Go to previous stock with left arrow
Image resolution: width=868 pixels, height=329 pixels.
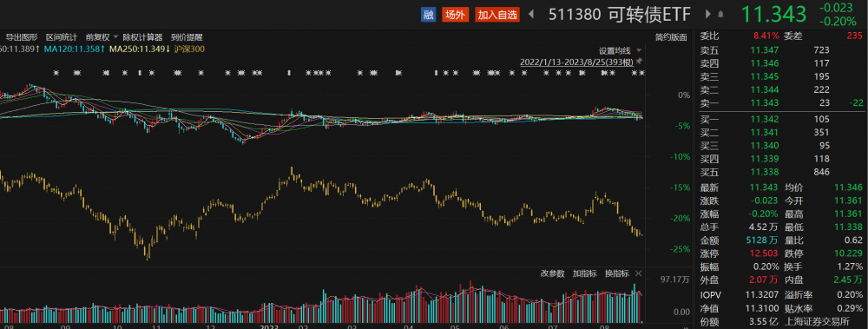pyautogui.click(x=531, y=15)
